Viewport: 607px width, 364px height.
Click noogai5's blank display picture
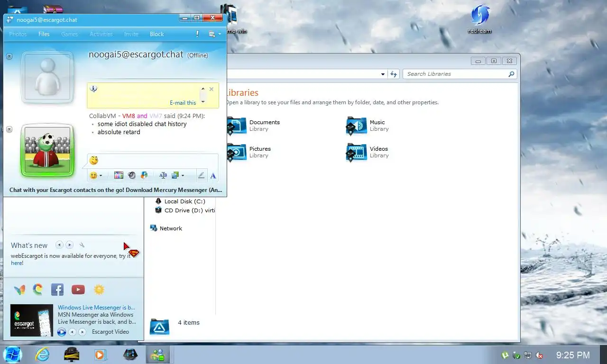pos(47,77)
